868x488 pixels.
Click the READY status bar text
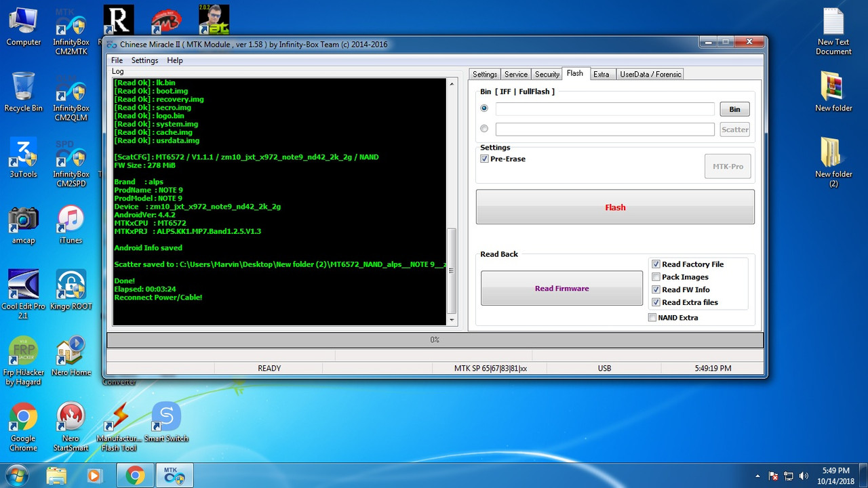[x=269, y=368]
